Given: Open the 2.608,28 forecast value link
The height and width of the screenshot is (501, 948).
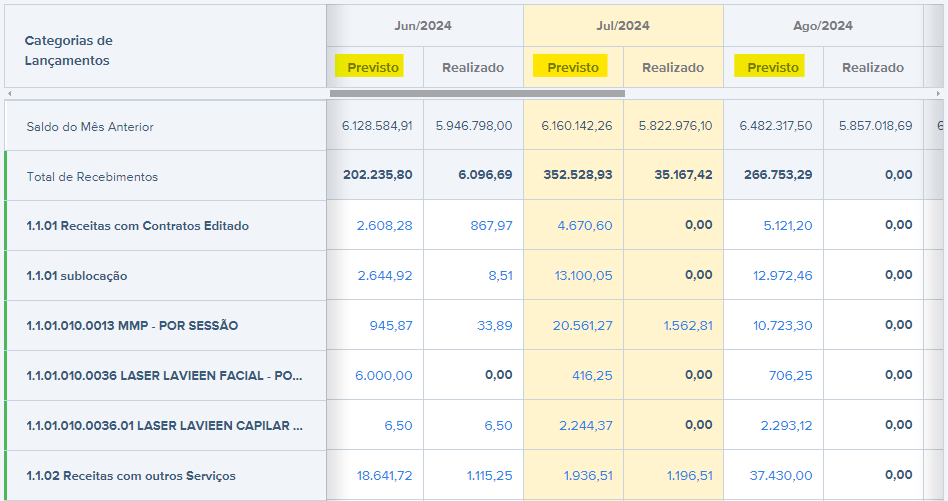Looking at the screenshot, I should (384, 226).
